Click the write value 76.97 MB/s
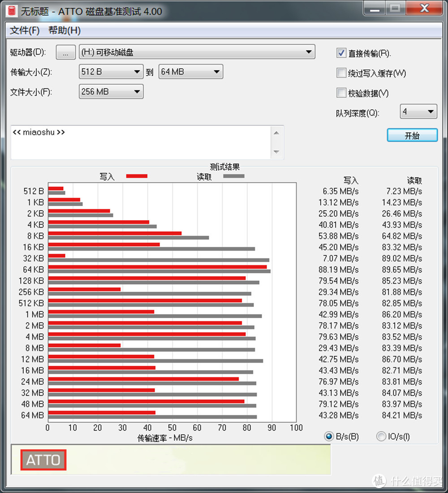The width and height of the screenshot is (448, 493). click(x=339, y=382)
